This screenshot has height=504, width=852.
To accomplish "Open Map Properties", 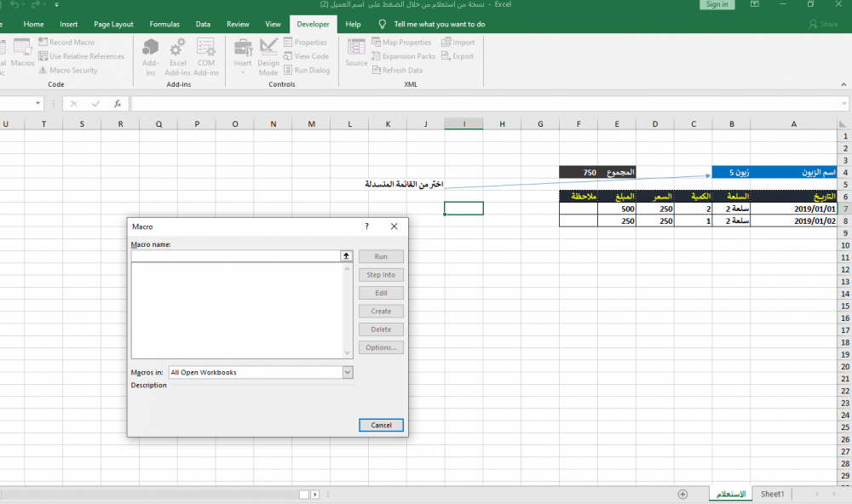I will 401,42.
